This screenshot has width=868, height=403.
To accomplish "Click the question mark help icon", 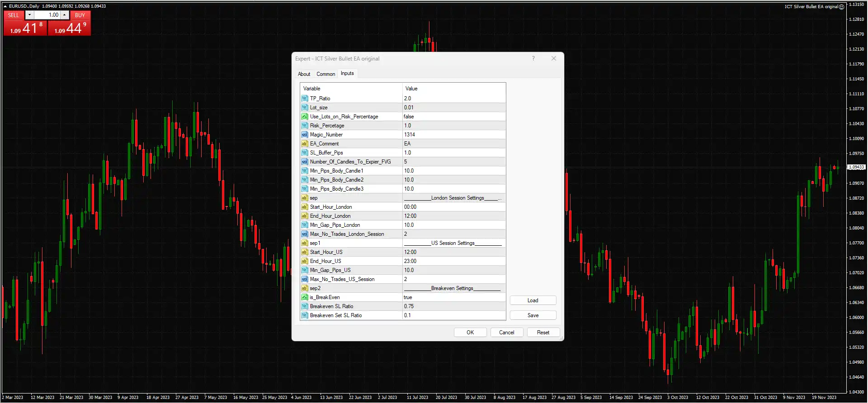I will 533,59.
